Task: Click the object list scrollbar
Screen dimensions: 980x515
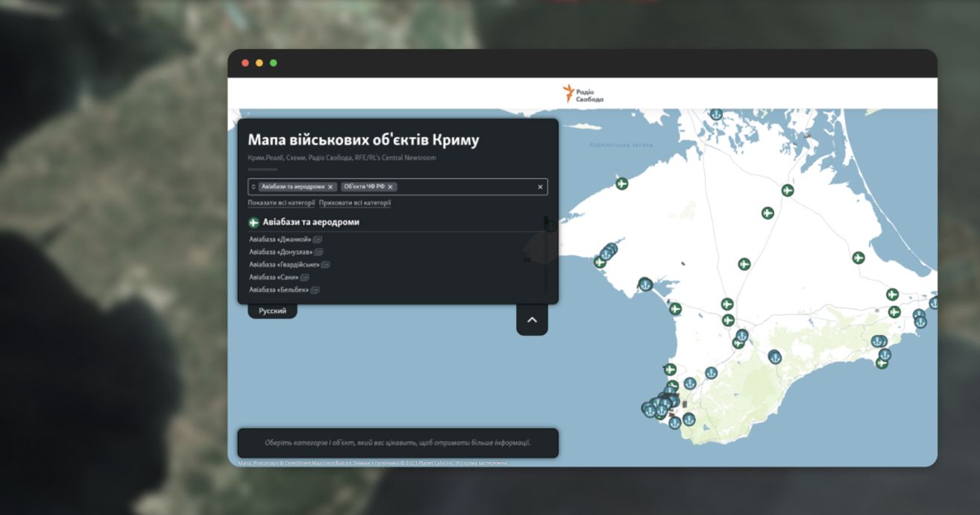Action: tap(546, 254)
